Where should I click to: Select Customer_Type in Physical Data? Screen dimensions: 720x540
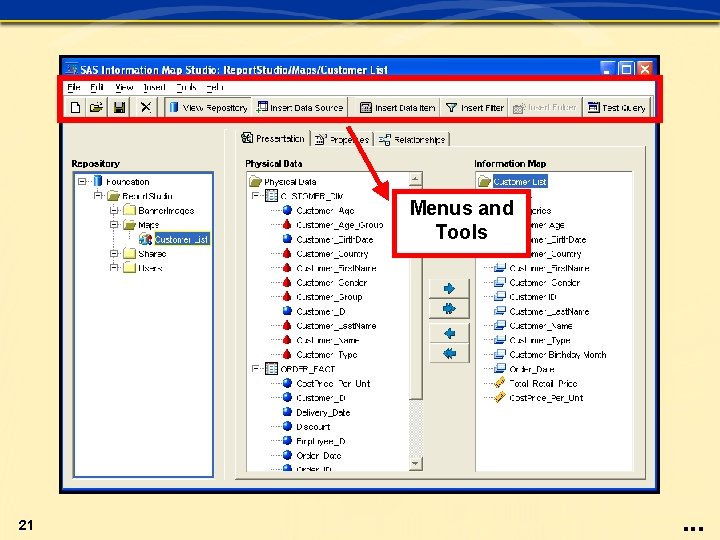tap(326, 355)
